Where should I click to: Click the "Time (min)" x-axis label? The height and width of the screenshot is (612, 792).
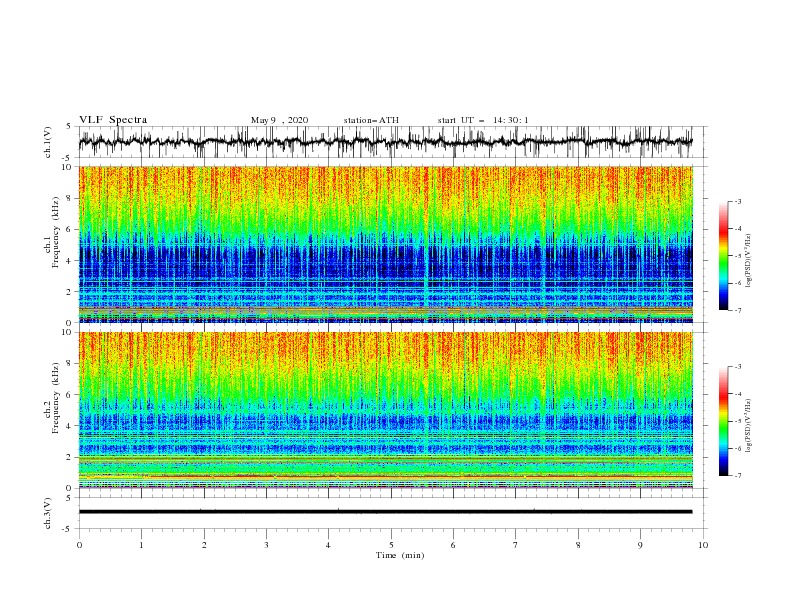[x=400, y=555]
